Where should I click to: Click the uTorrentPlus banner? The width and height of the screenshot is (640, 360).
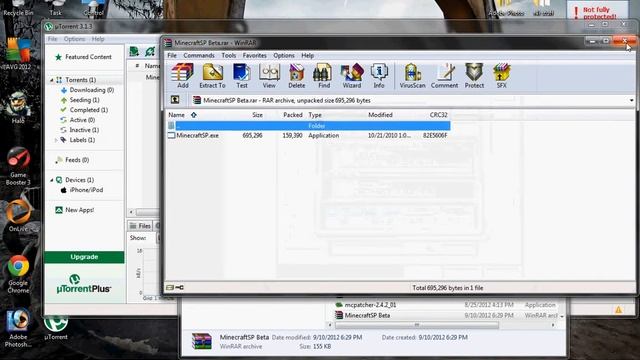(84, 284)
